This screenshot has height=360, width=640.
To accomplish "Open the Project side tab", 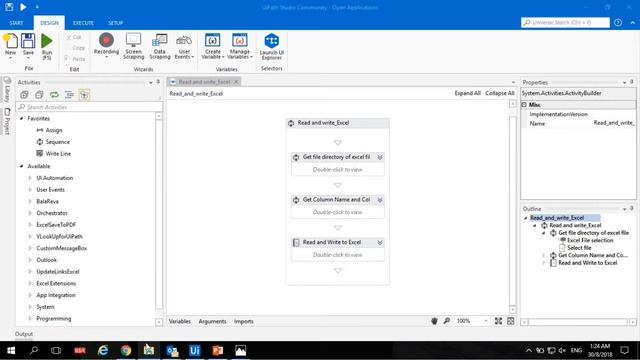I will coord(7,121).
